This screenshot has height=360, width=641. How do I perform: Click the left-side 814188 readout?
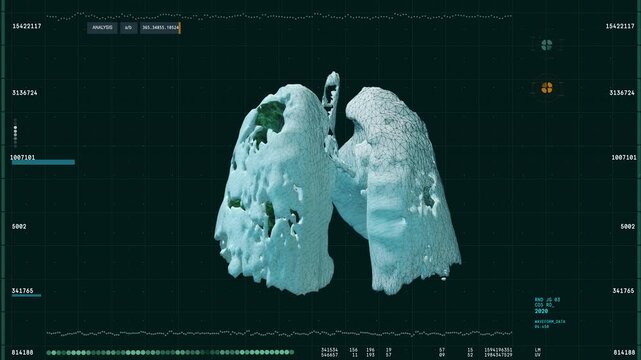(22, 352)
